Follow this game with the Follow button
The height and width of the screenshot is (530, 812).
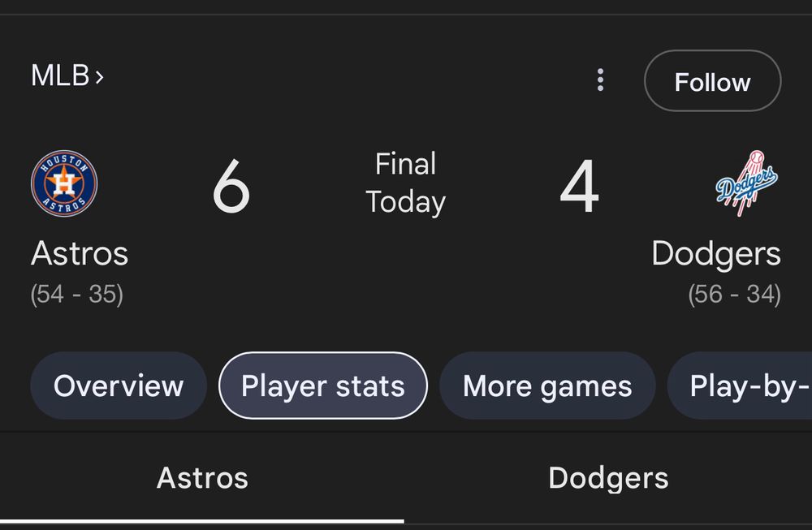point(713,81)
